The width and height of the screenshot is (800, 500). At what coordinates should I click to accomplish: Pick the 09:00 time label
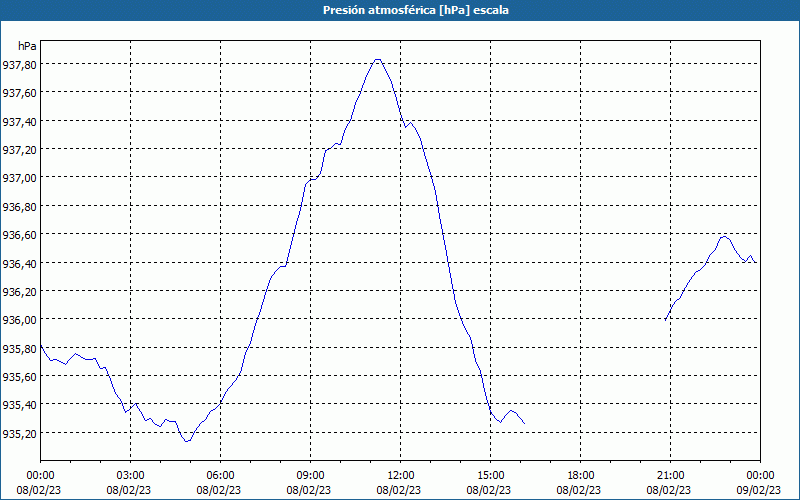coord(310,476)
